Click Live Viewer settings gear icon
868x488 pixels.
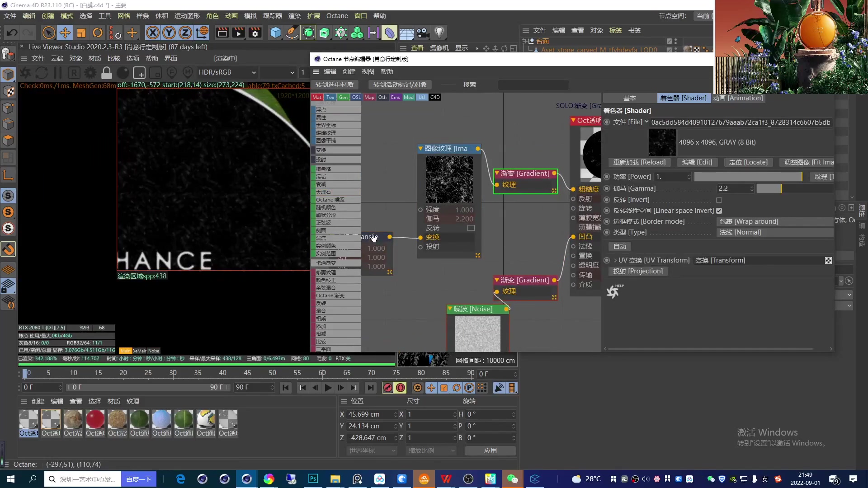tap(90, 73)
